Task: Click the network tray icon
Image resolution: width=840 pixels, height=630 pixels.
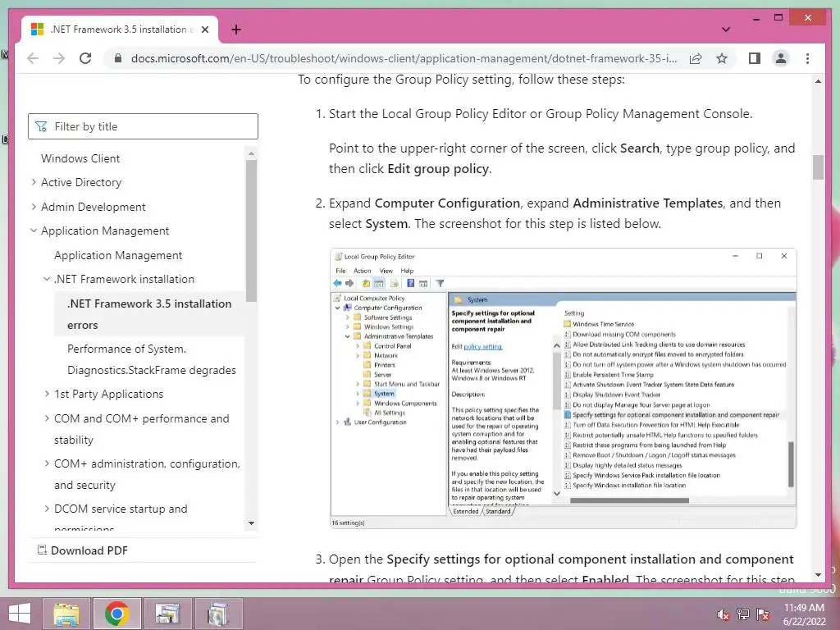Action: pos(743,614)
